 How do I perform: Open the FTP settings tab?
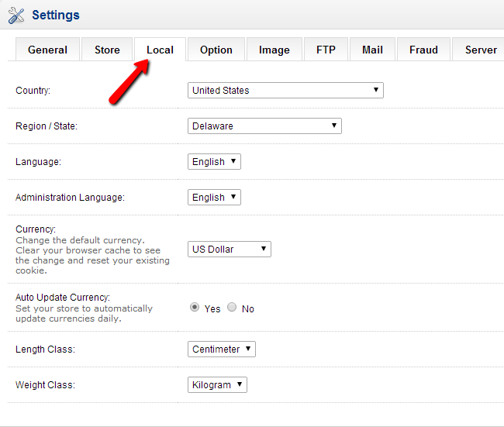[326, 50]
